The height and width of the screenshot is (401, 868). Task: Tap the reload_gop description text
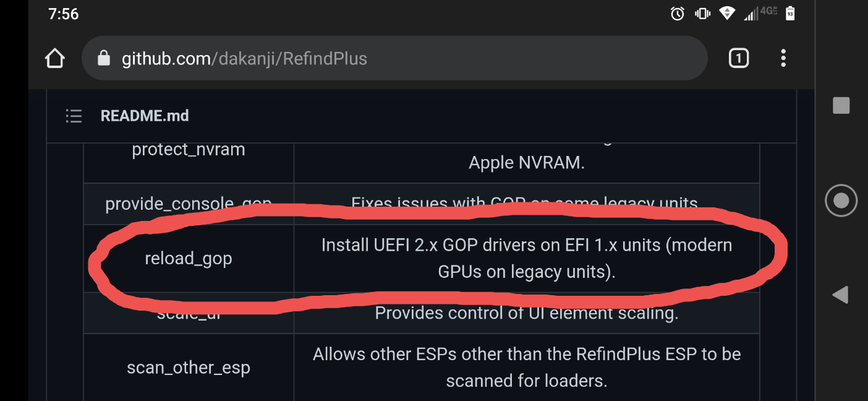point(527,258)
